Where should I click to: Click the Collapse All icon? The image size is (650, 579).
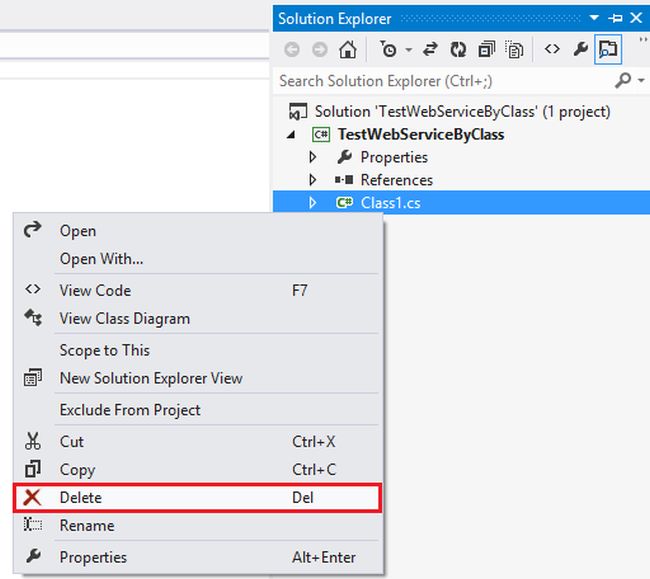coord(486,49)
